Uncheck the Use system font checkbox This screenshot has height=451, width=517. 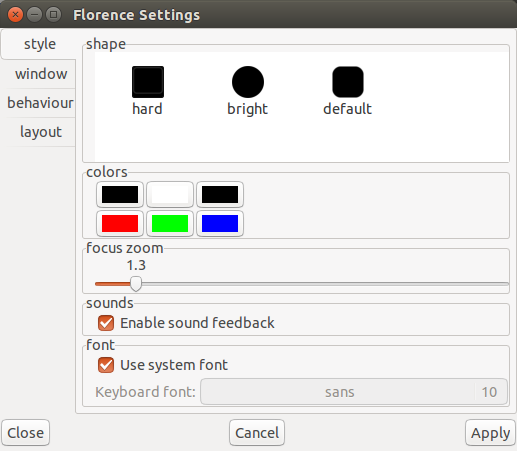tap(106, 365)
